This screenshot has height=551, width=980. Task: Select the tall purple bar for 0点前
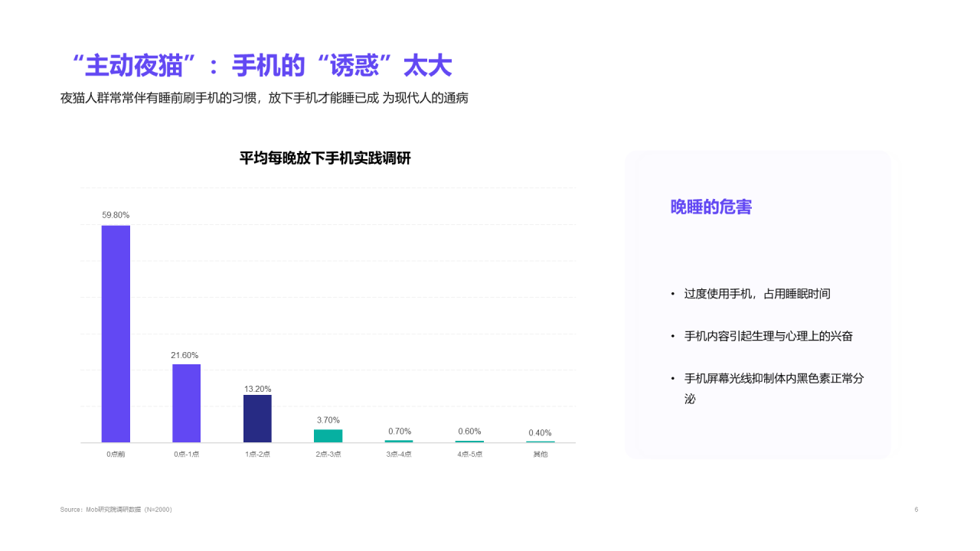pyautogui.click(x=116, y=334)
